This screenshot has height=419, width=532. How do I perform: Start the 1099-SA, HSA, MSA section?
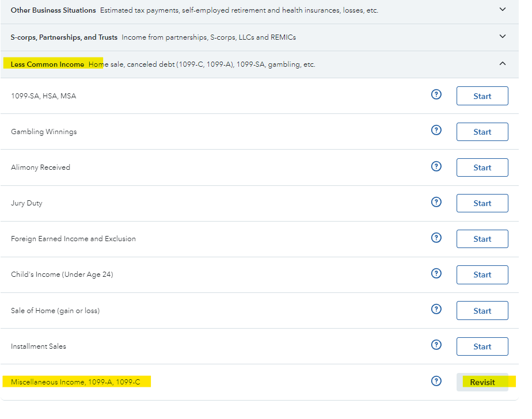point(482,96)
